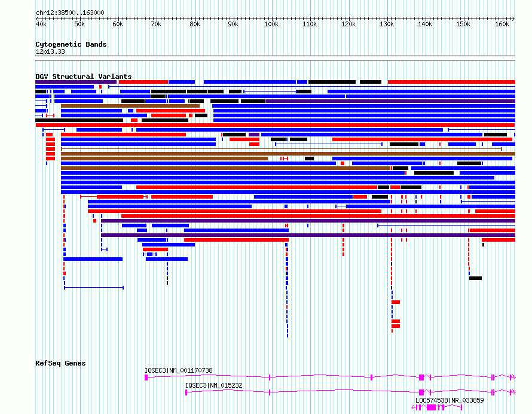Select the RefSeq Genes track title
Image resolution: width=532 pixels, height=414 pixels.
click(x=60, y=363)
